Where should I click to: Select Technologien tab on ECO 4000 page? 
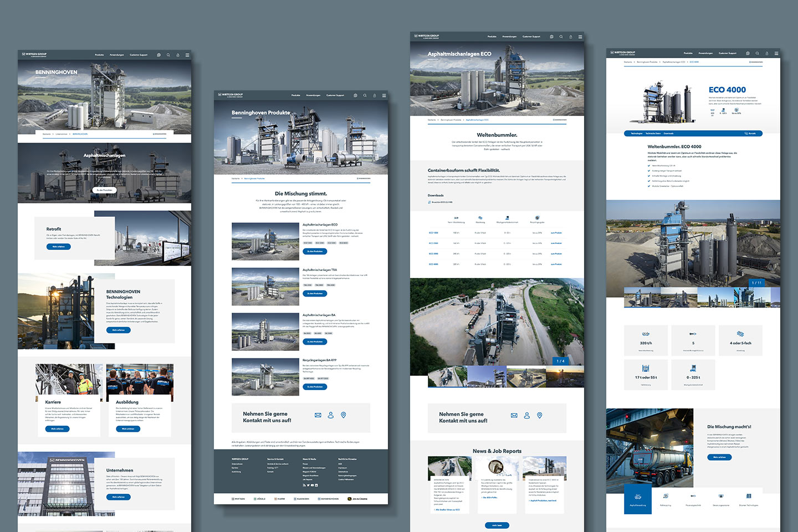(x=637, y=134)
